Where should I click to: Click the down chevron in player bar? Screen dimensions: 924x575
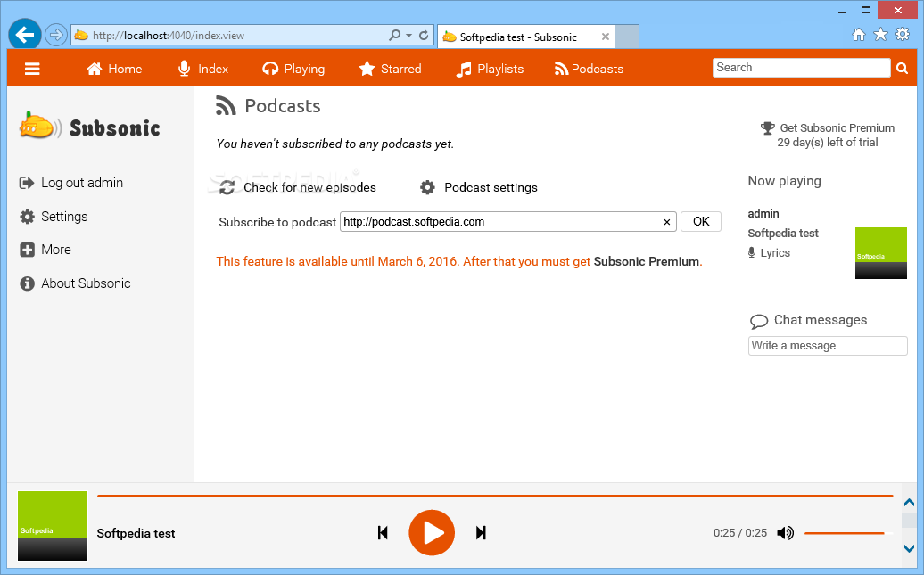tap(909, 548)
